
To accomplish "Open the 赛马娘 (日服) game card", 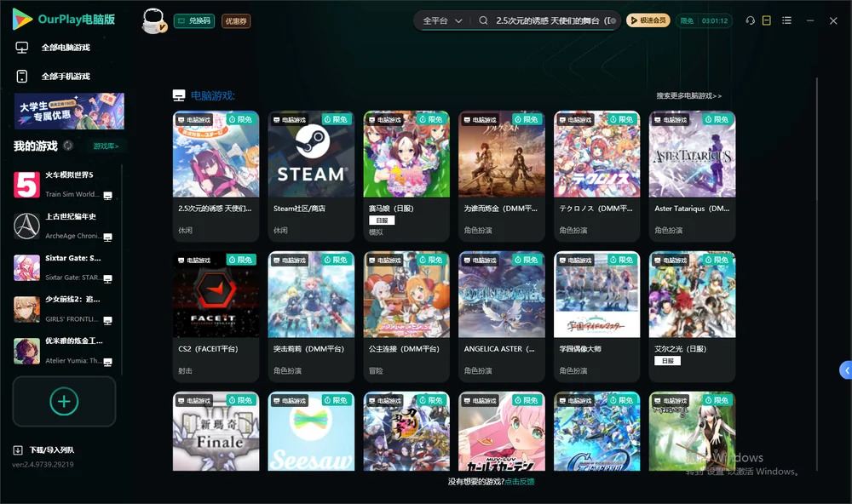I will tap(406, 176).
